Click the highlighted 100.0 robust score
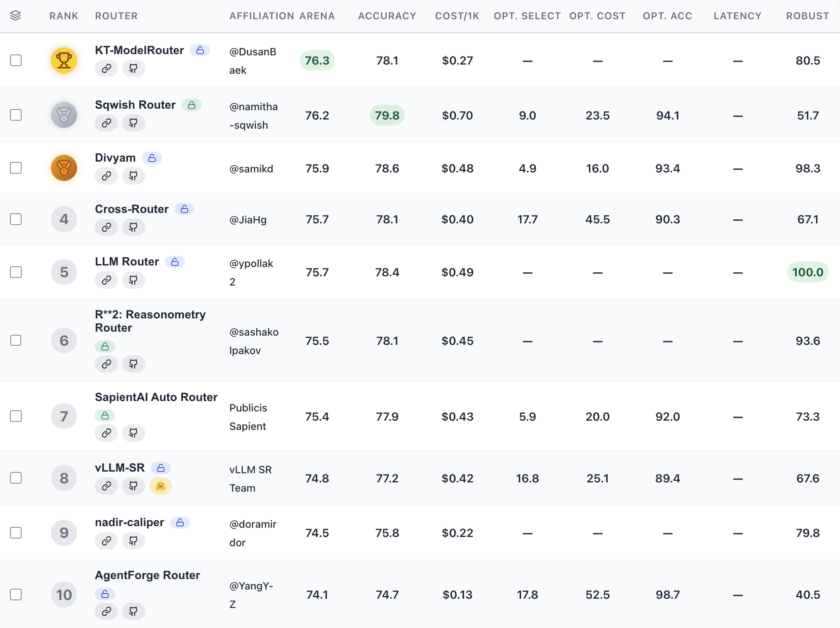Image resolution: width=840 pixels, height=628 pixels. point(808,272)
